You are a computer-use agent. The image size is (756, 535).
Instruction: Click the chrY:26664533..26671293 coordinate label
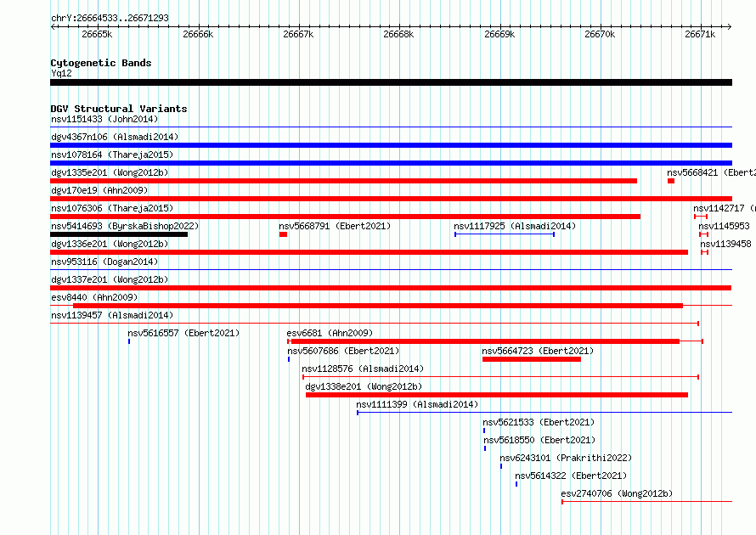click(110, 18)
